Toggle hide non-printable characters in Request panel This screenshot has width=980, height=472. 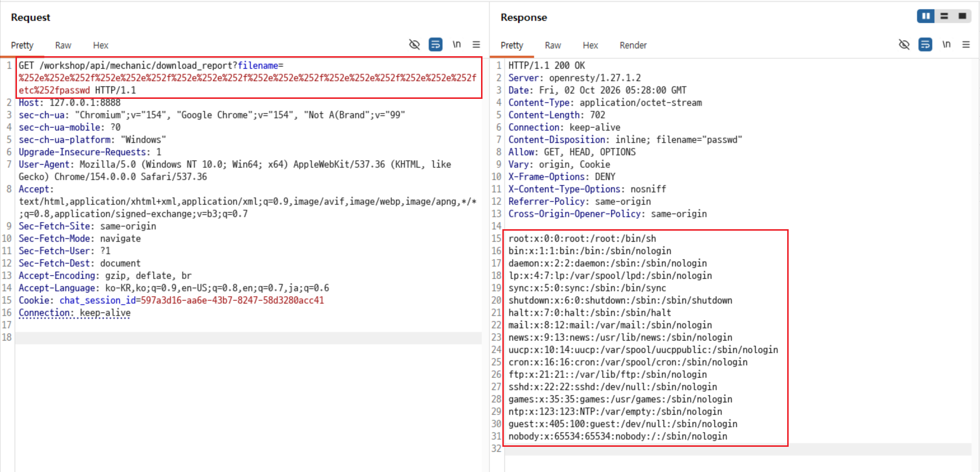pos(414,45)
